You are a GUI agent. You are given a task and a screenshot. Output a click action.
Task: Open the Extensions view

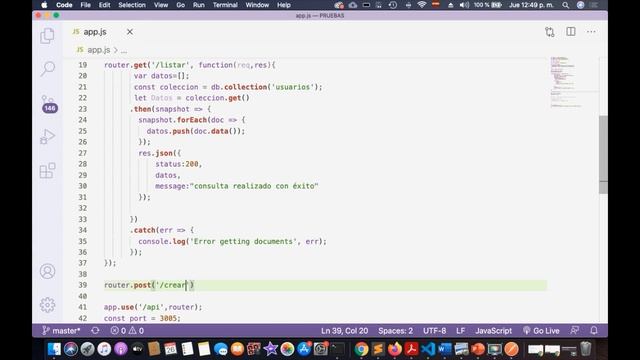47,171
